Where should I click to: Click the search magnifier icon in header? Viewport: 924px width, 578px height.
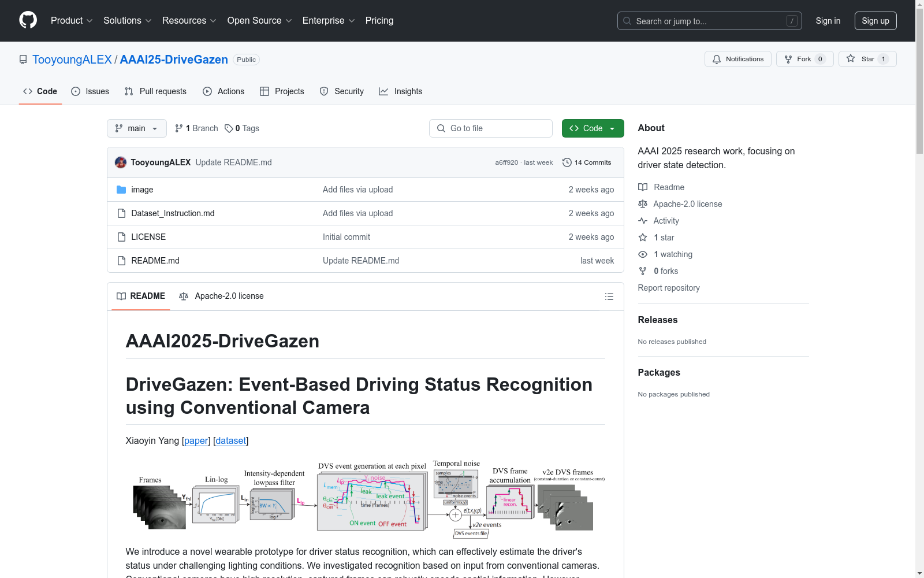tap(627, 21)
